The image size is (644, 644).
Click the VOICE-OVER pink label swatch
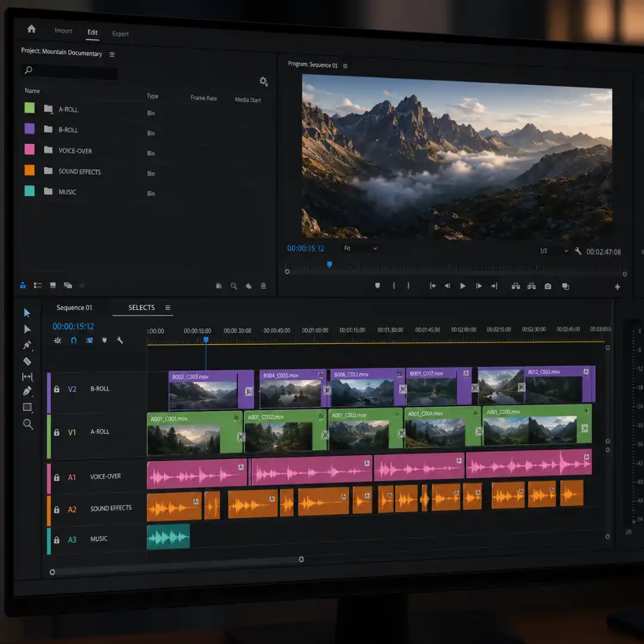(x=30, y=149)
